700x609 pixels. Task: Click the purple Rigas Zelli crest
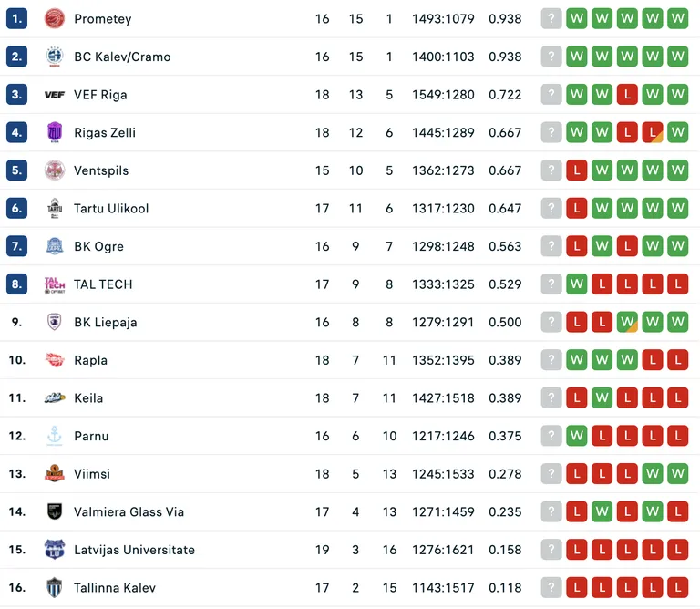[55, 132]
